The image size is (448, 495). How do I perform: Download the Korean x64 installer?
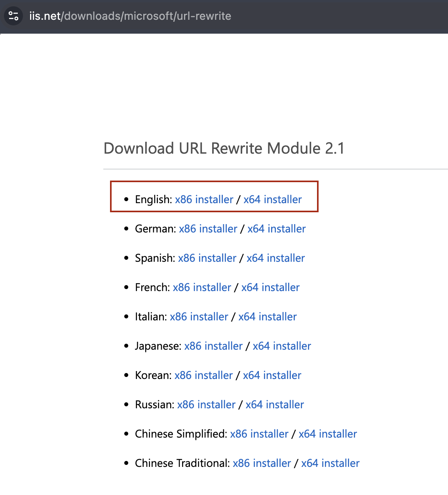(x=272, y=375)
